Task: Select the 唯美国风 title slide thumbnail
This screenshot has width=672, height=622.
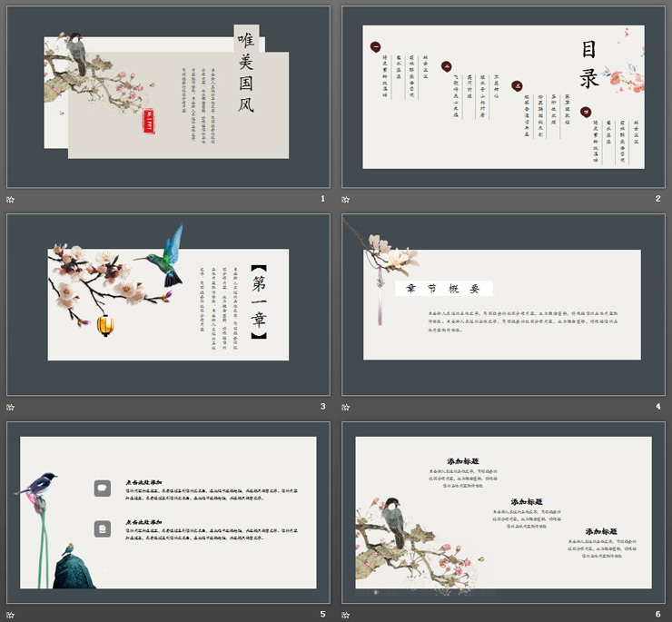Action: tap(168, 97)
